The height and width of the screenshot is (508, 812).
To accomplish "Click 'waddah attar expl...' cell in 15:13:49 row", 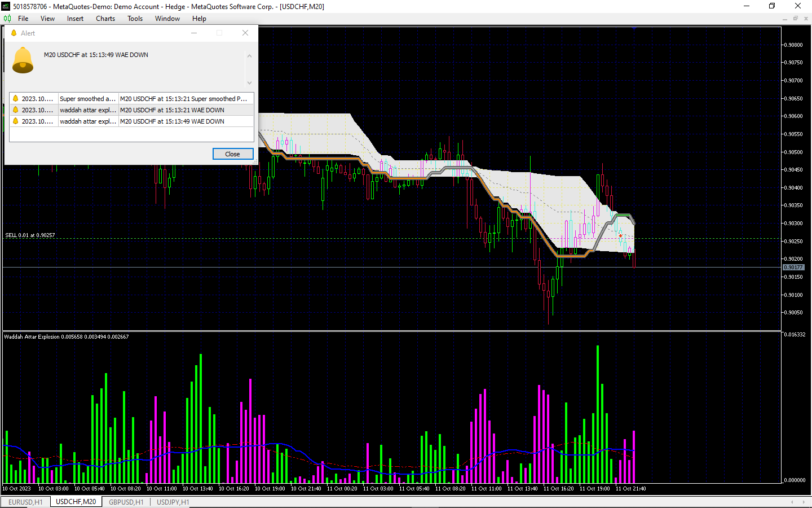I will coord(88,121).
